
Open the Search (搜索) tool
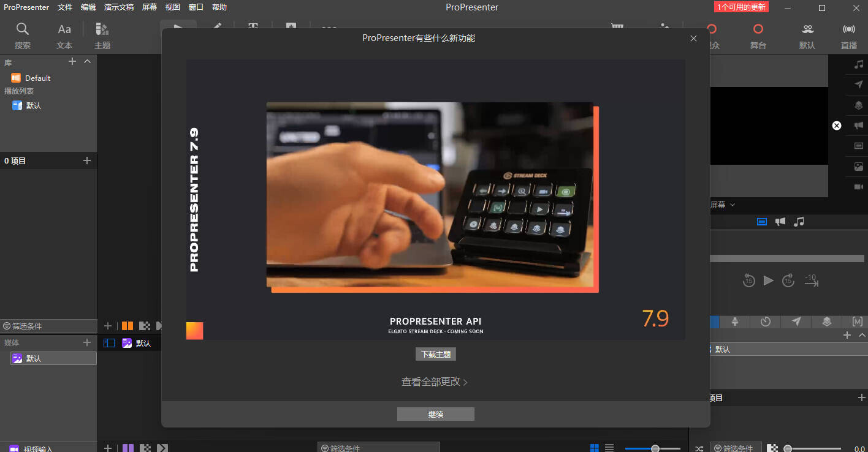coord(23,36)
